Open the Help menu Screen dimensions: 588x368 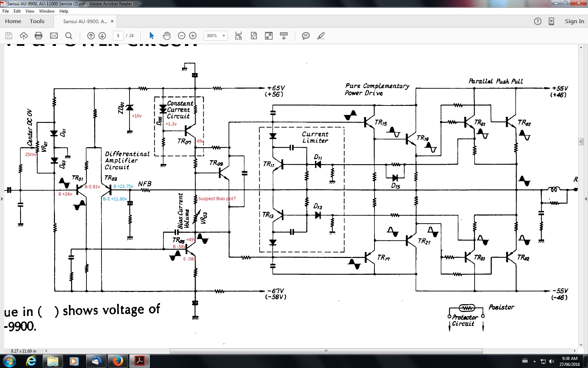64,11
